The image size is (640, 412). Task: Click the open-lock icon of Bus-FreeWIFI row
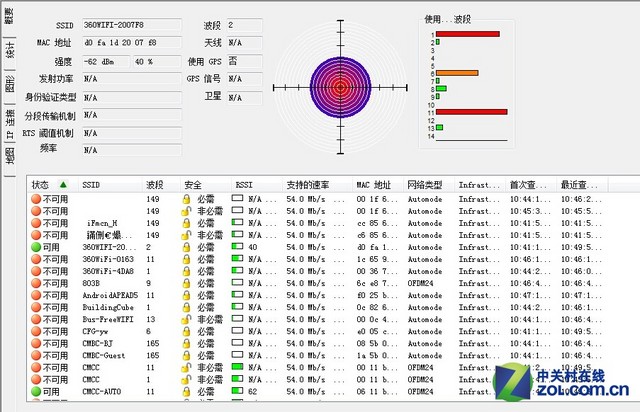(x=186, y=319)
